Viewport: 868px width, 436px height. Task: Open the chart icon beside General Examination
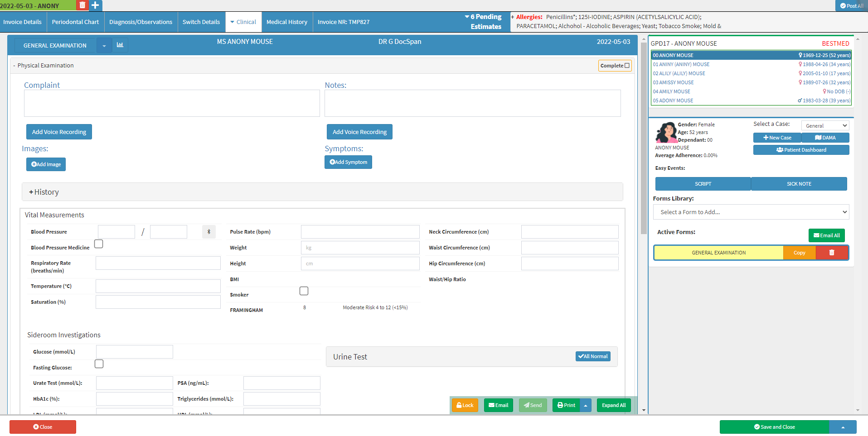pyautogui.click(x=120, y=45)
